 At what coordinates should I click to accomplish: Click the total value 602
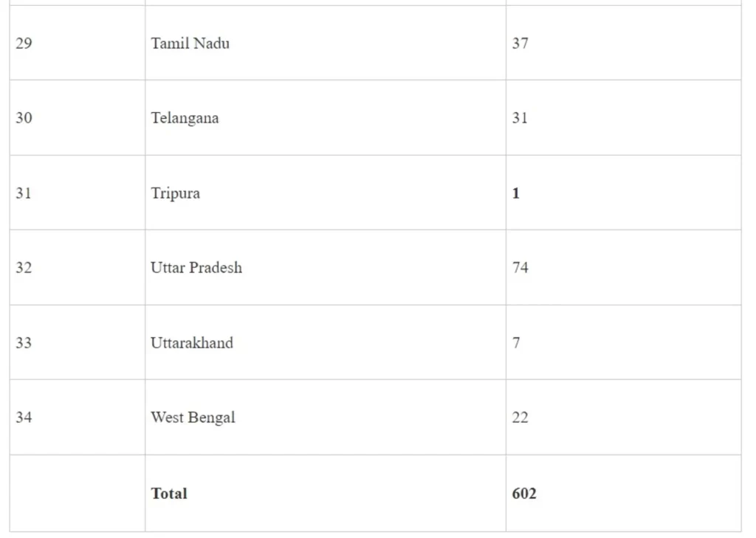point(524,494)
